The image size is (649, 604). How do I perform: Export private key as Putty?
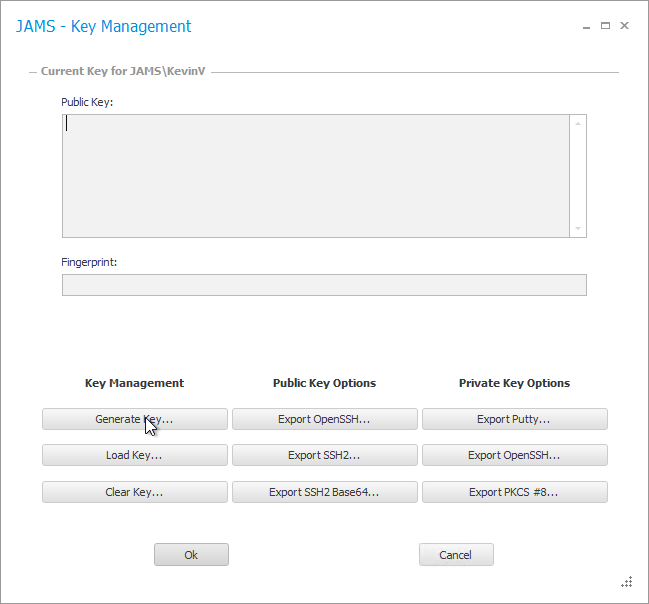coord(514,419)
